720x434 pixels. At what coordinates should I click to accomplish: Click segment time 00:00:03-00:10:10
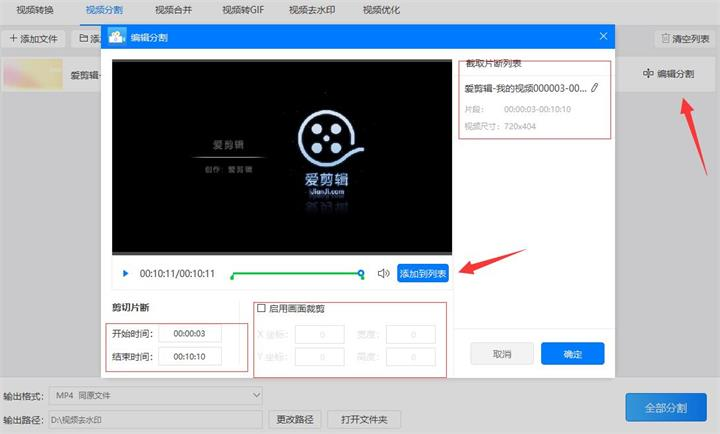(537, 109)
